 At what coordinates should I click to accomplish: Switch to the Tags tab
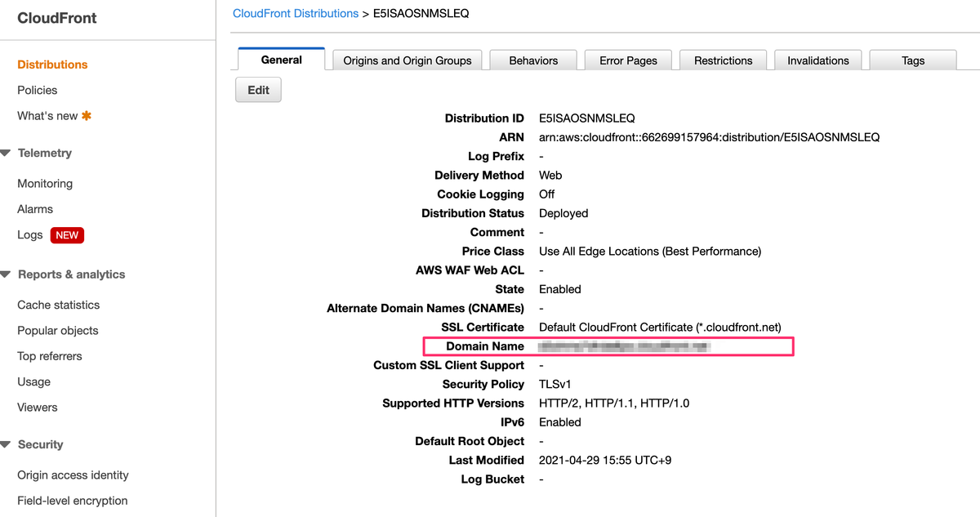coord(913,60)
